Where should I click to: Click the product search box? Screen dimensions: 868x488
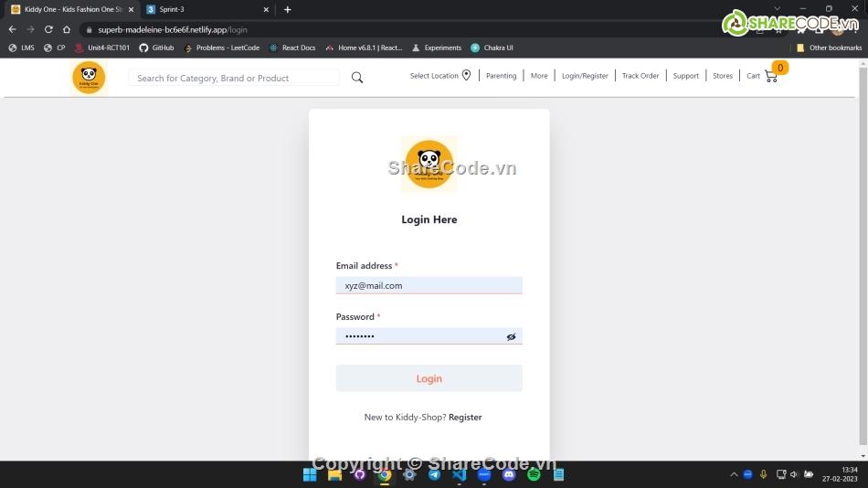234,79
